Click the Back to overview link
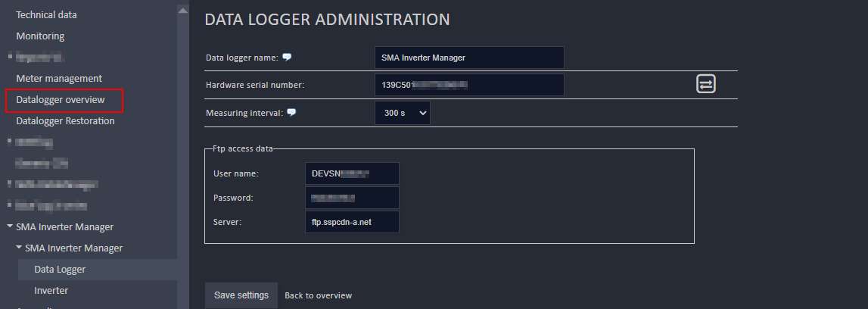Viewport: 868px width, 309px height. coord(318,295)
